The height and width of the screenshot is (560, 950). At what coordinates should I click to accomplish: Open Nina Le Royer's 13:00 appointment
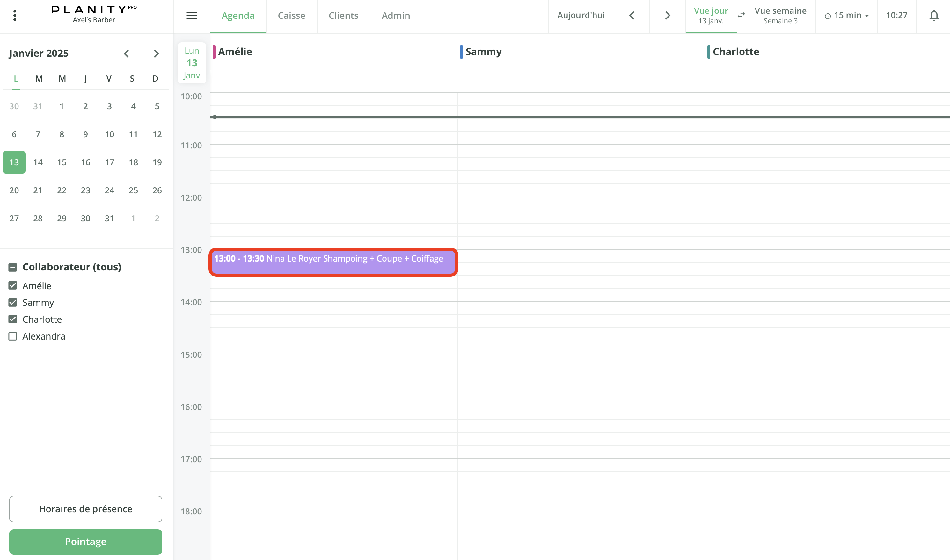click(x=333, y=262)
